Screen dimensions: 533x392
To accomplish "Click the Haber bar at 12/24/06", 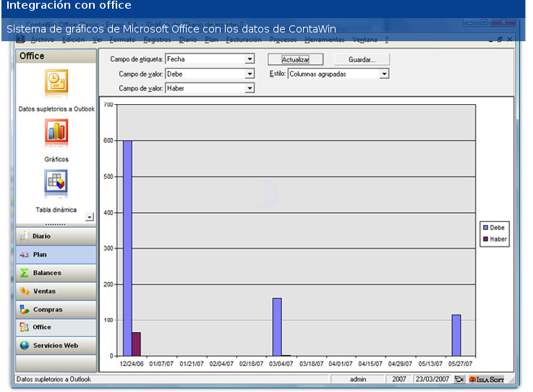I will coord(136,344).
